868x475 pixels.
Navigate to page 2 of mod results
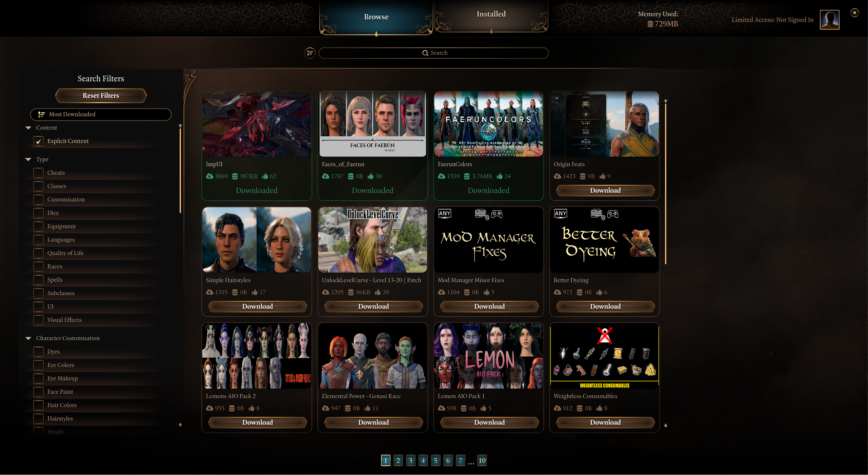398,460
